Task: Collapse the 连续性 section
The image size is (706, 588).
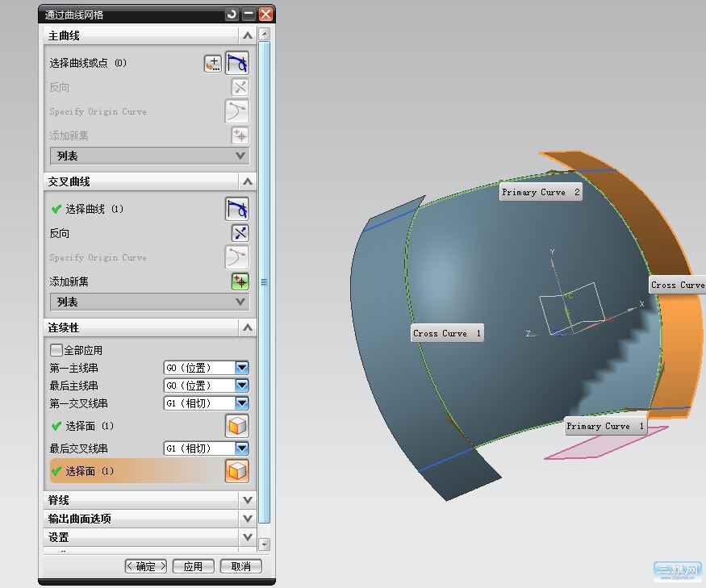Action: [247, 327]
